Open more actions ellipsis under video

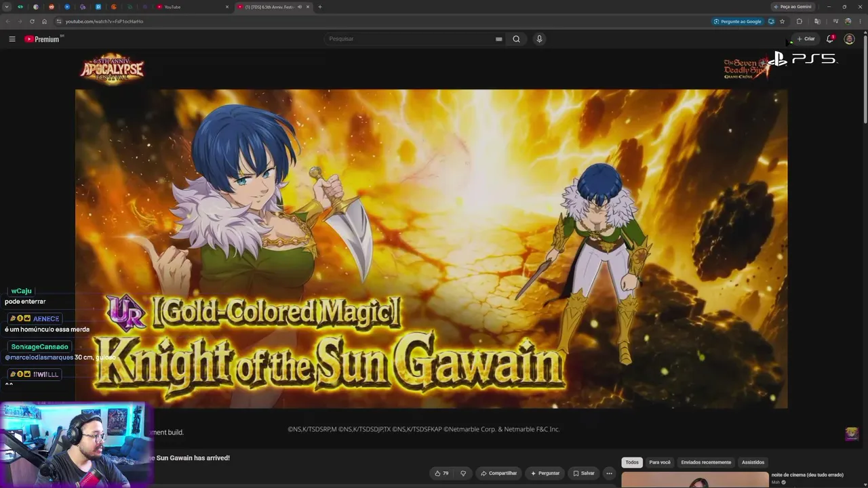point(609,473)
